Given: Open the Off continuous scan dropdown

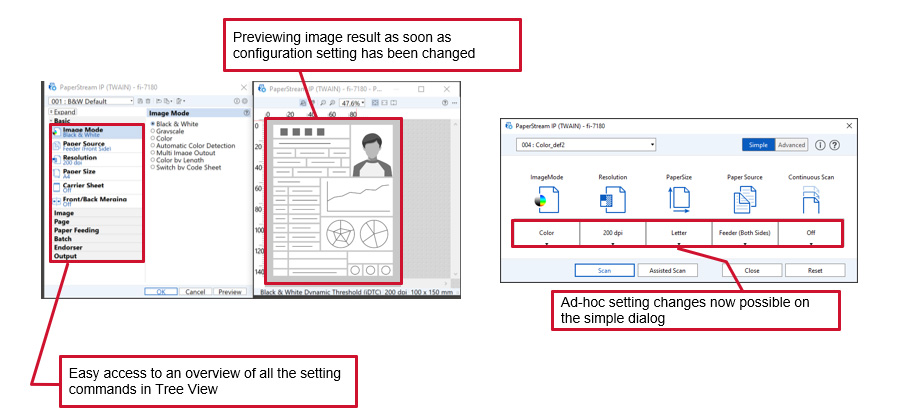Looking at the screenshot, I should [x=810, y=233].
